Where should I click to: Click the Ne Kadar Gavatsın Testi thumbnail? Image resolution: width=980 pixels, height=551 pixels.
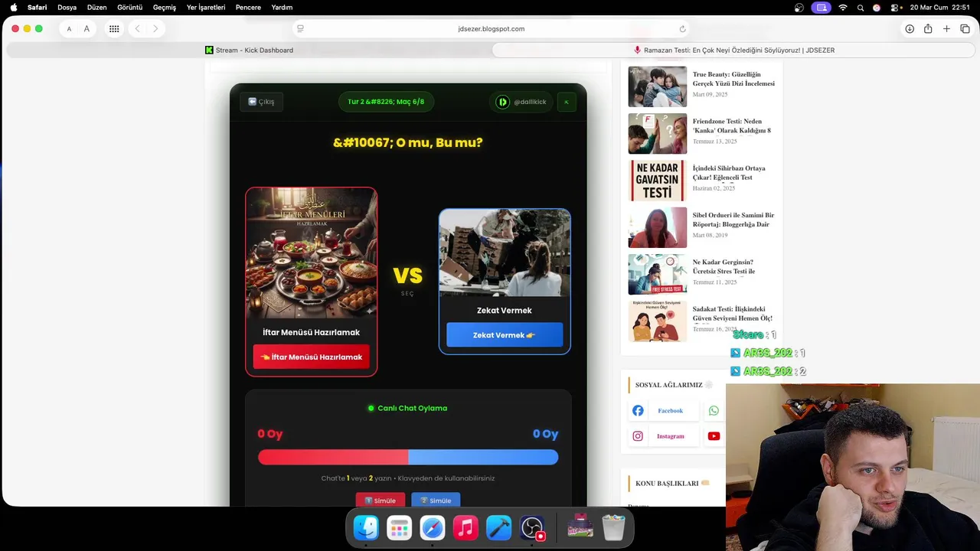[x=658, y=181]
